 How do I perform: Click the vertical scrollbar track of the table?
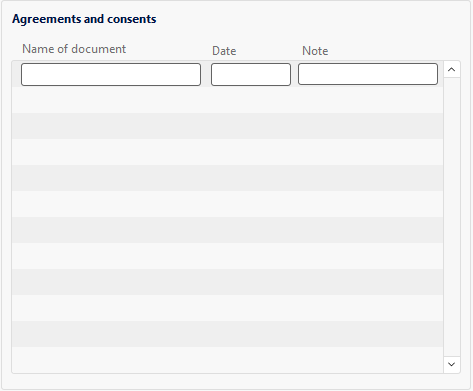pos(452,217)
